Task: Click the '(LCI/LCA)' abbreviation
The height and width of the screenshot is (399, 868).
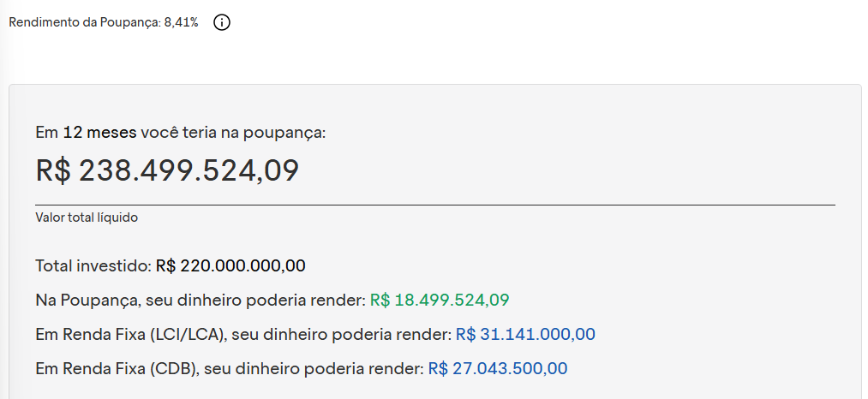Action: click(185, 334)
